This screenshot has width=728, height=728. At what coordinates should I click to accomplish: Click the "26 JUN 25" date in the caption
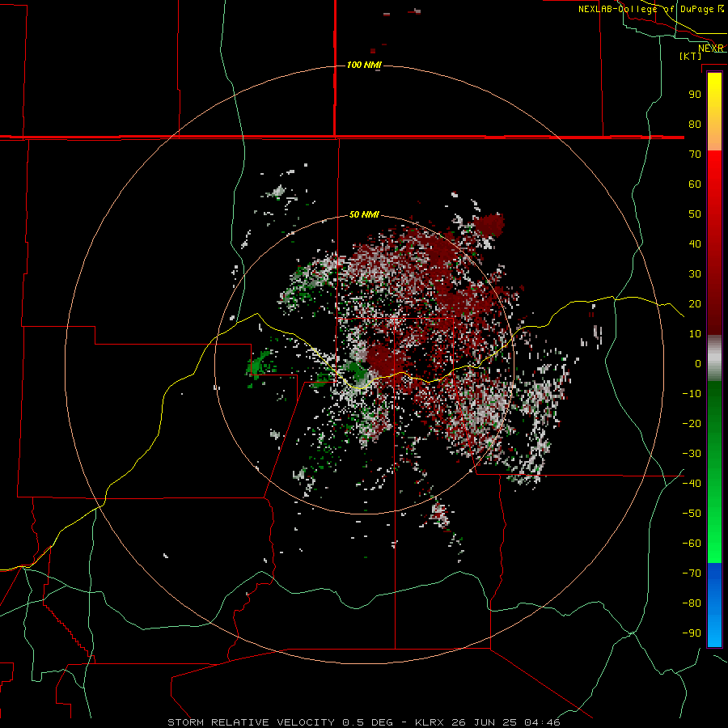point(483,722)
